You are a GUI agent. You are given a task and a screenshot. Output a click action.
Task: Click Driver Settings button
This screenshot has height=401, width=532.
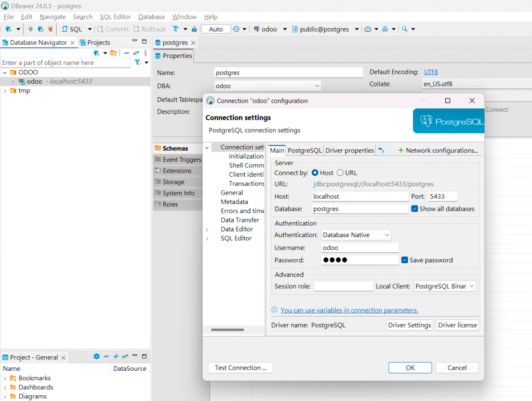(409, 325)
